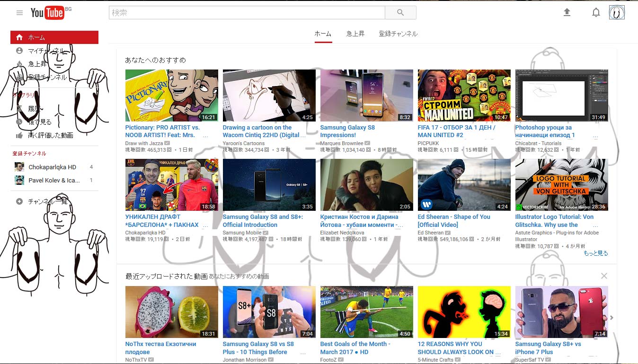Open the account avatar menu
Viewport: 638px width, 364px height.
617,13
